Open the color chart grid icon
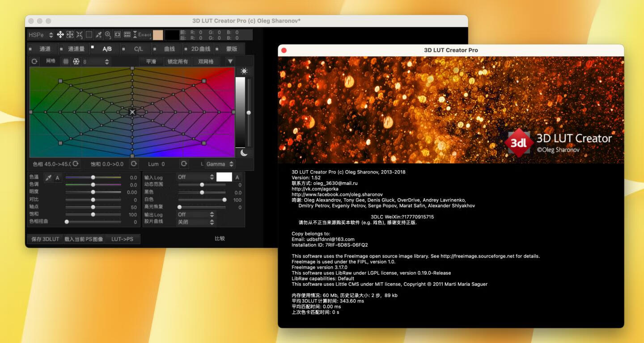 (127, 35)
